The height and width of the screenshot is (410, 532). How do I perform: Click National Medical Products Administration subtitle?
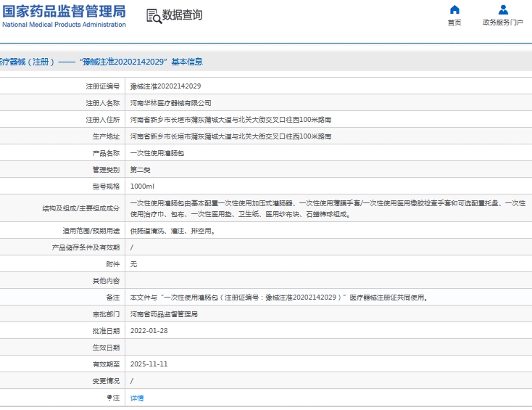point(64,25)
